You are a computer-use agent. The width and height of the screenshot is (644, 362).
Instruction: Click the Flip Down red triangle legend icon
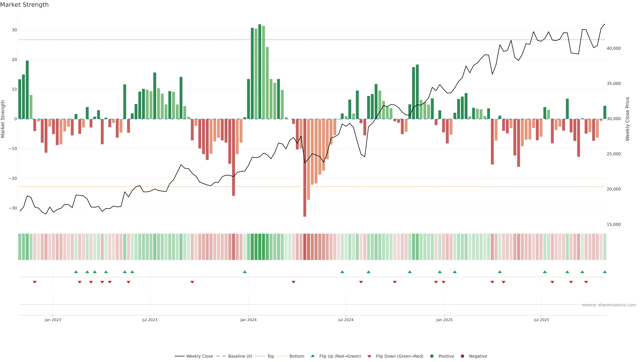click(369, 356)
